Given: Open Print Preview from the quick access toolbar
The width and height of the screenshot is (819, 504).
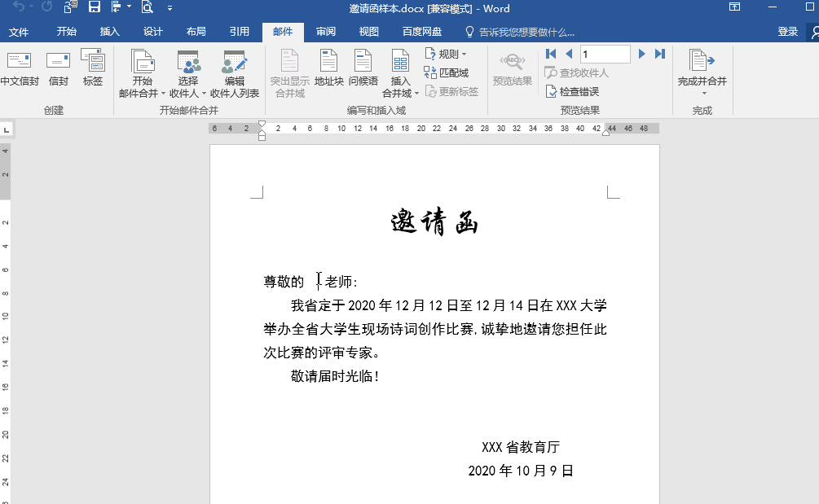Looking at the screenshot, I should (x=148, y=7).
